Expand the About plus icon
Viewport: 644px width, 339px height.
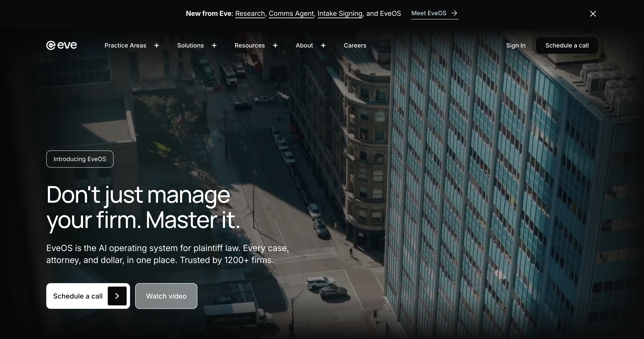tap(323, 45)
